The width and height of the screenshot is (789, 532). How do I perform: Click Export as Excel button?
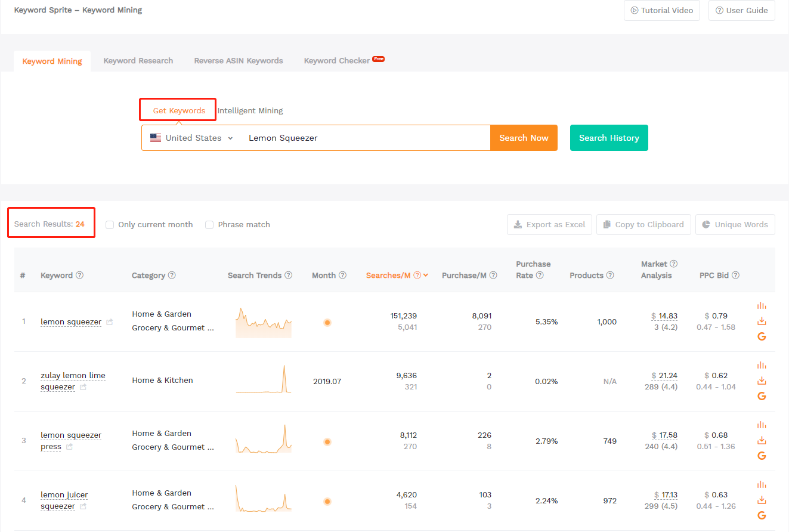(x=549, y=225)
